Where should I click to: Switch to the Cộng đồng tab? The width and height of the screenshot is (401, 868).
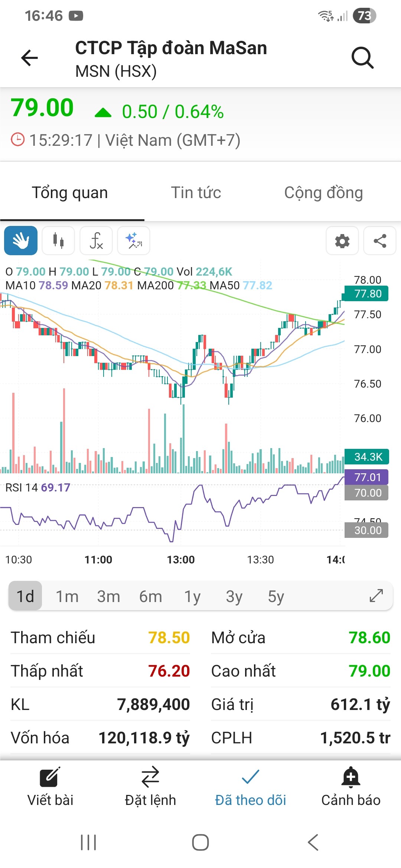(323, 193)
